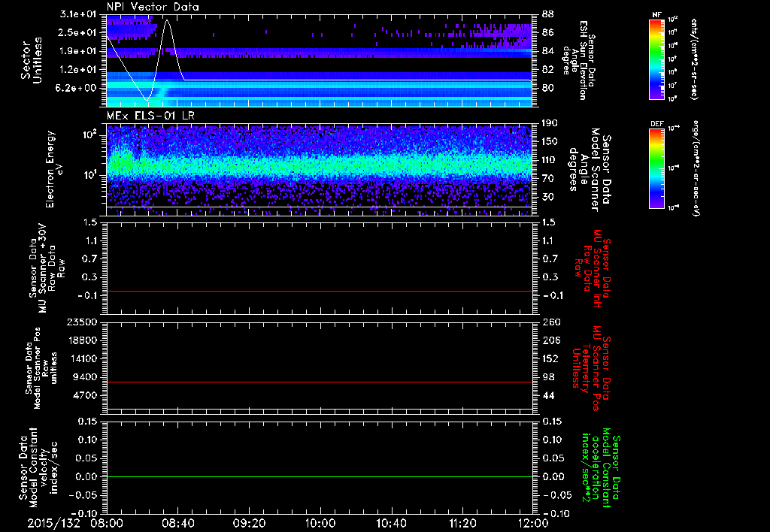The height and width of the screenshot is (532, 770).
Task: Click inside the NPI sector spectrogram
Action: click(x=320, y=60)
